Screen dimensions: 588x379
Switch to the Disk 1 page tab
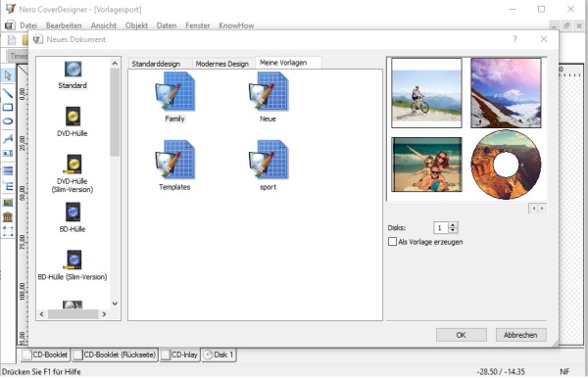219,355
